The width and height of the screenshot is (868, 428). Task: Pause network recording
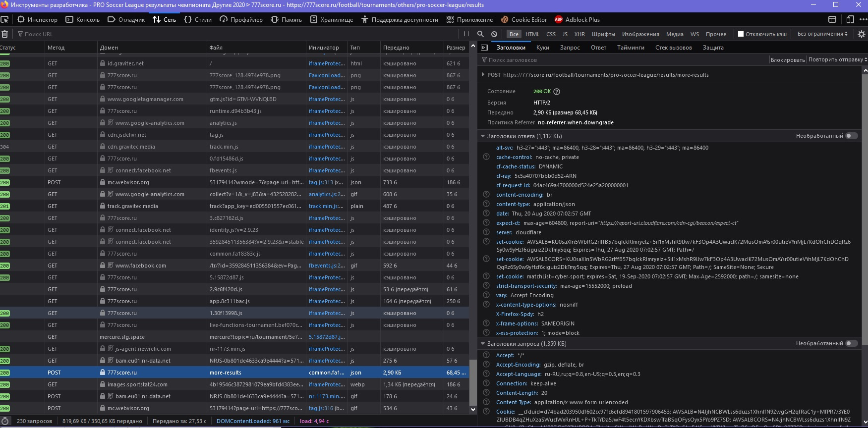(x=466, y=34)
